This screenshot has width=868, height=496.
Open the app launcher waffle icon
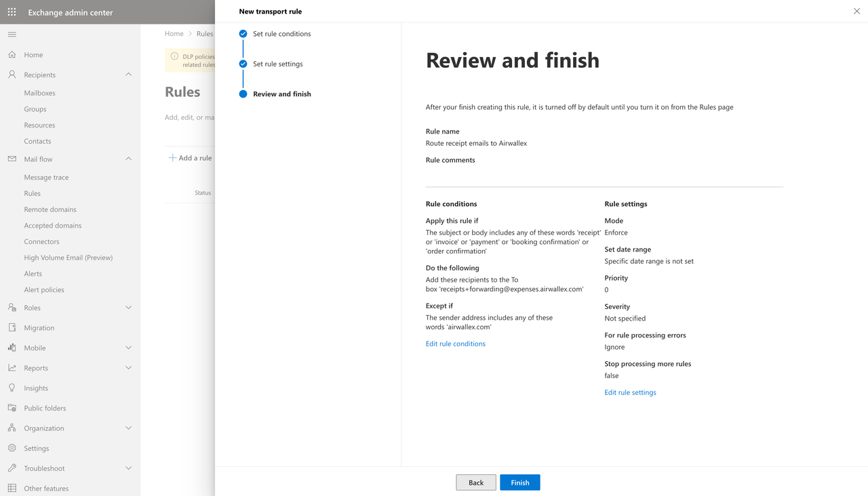tap(12, 12)
